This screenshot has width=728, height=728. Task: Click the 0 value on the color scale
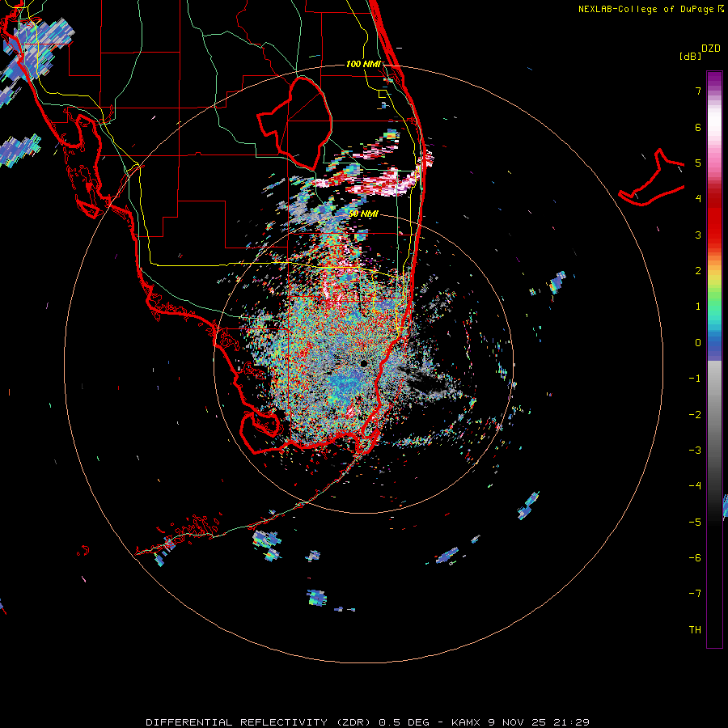point(698,343)
